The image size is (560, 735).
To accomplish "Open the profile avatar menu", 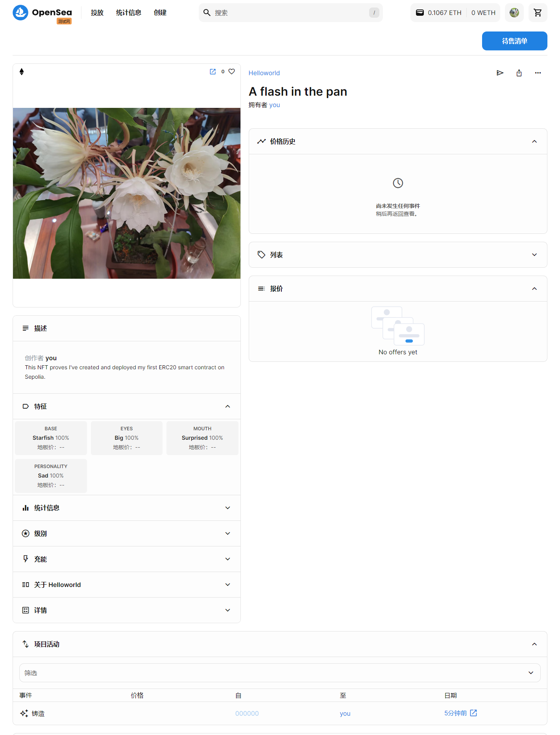I will pyautogui.click(x=514, y=13).
